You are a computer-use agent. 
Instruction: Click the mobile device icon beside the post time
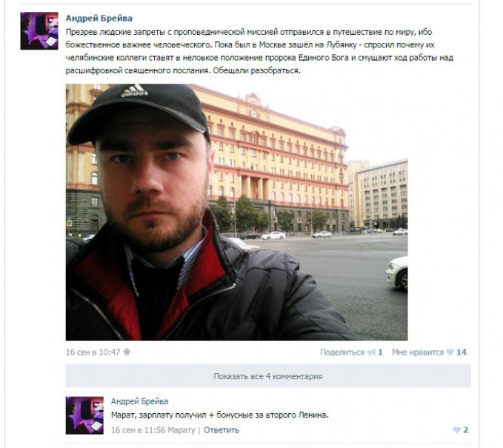127,352
